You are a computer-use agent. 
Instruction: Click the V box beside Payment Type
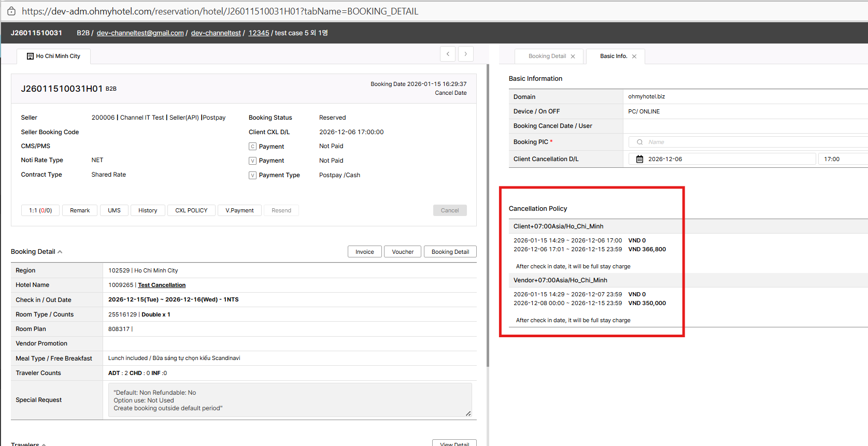tap(253, 176)
